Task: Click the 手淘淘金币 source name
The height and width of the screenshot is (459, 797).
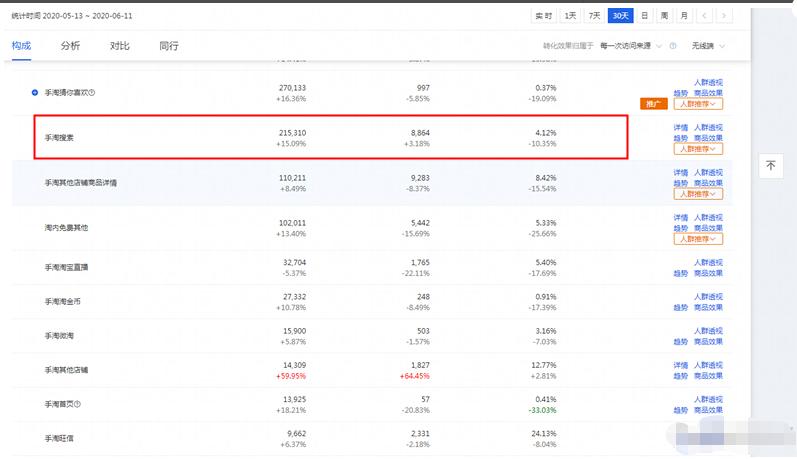Action: click(x=63, y=301)
